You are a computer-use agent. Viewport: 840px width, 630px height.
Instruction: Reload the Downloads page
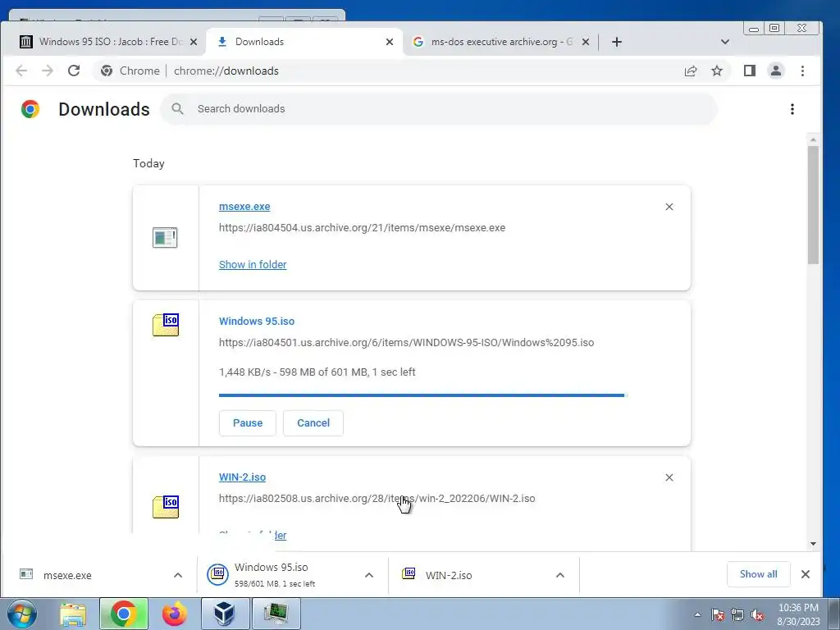[x=74, y=71]
